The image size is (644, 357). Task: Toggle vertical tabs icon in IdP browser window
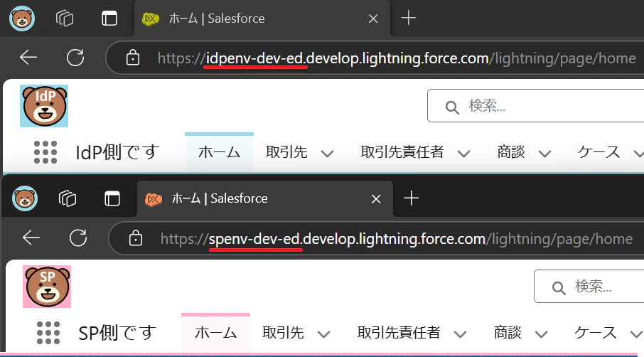[109, 18]
